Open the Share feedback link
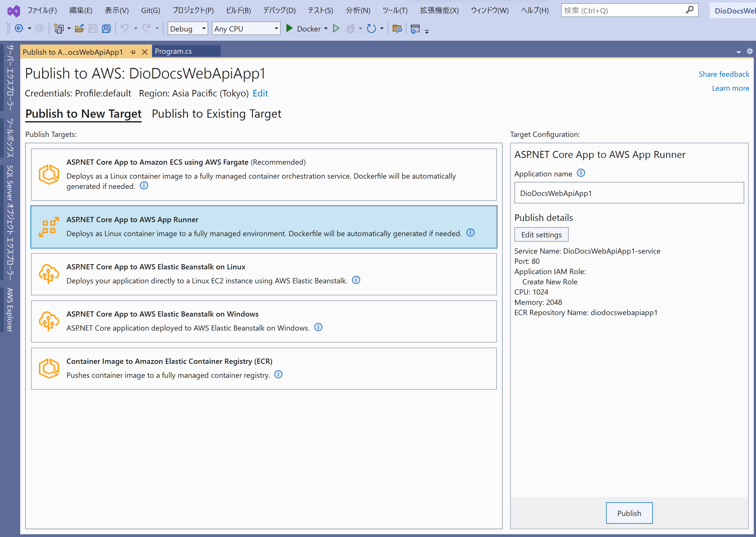Screen dimensions: 756x537 724,74
